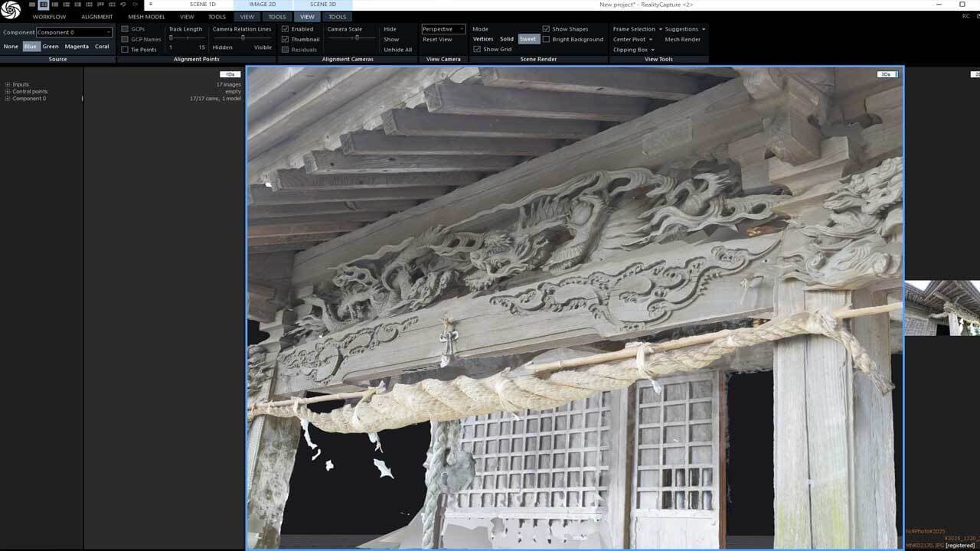Click the Unhide All button
This screenshot has height=551, width=980.
(x=397, y=50)
